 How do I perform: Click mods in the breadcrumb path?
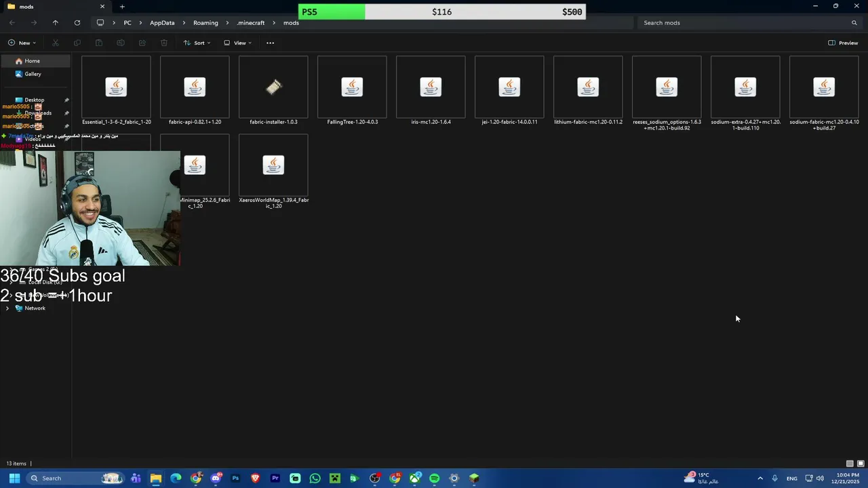click(x=291, y=22)
